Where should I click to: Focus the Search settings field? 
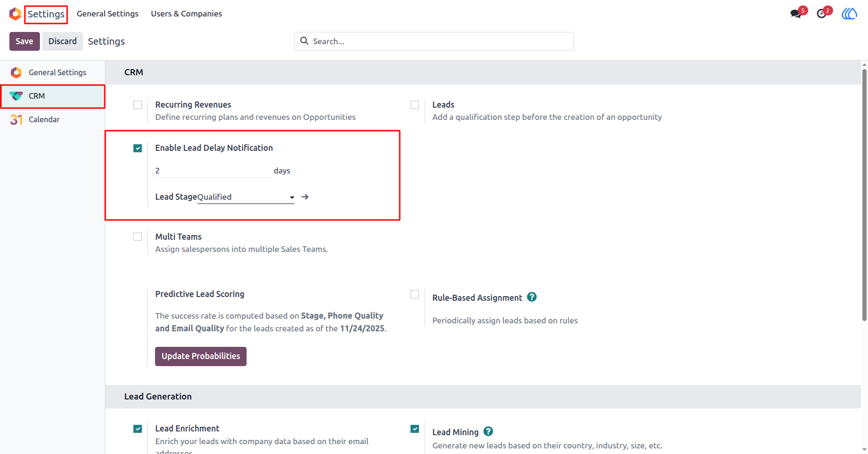pyautogui.click(x=434, y=41)
